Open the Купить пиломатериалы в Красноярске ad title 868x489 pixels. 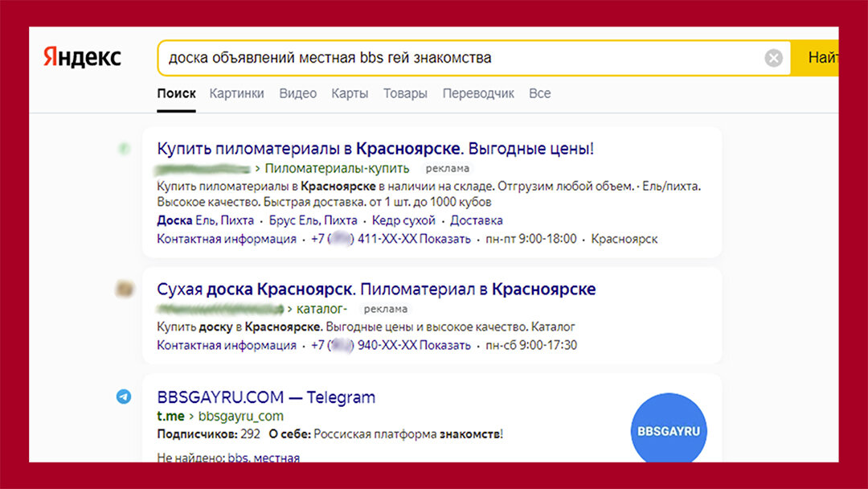pos(375,149)
